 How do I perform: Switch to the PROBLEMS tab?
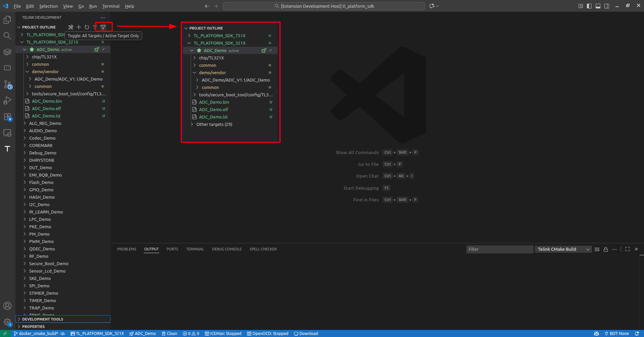(127, 249)
